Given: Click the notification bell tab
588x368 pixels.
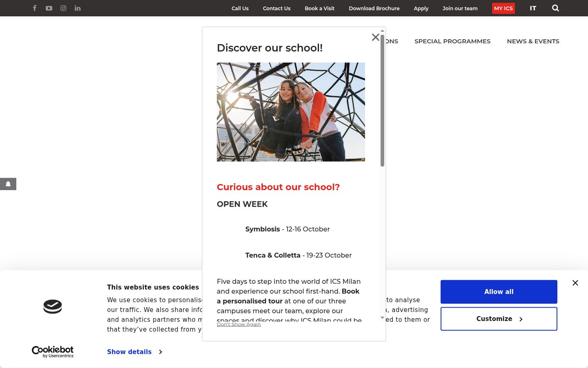Looking at the screenshot, I should click(8, 184).
